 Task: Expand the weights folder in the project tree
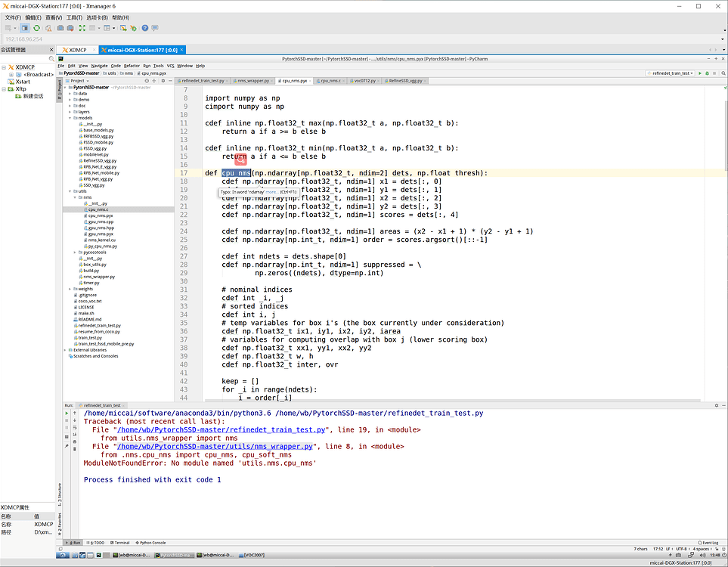pyautogui.click(x=68, y=288)
